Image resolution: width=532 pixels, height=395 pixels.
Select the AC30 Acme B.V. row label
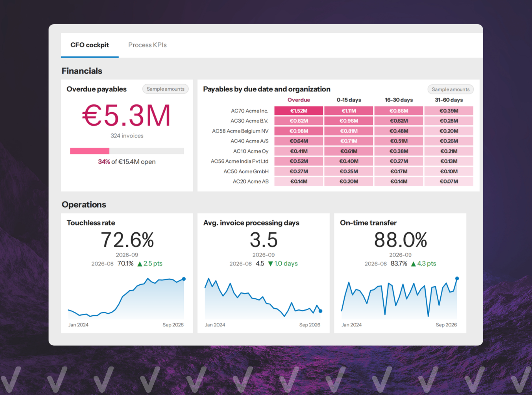(x=249, y=121)
